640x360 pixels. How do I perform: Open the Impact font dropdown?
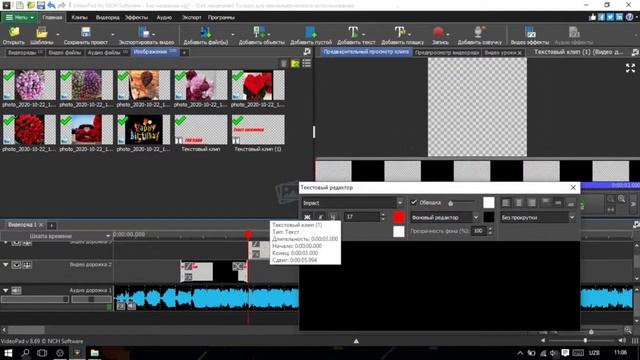pyautogui.click(x=400, y=202)
